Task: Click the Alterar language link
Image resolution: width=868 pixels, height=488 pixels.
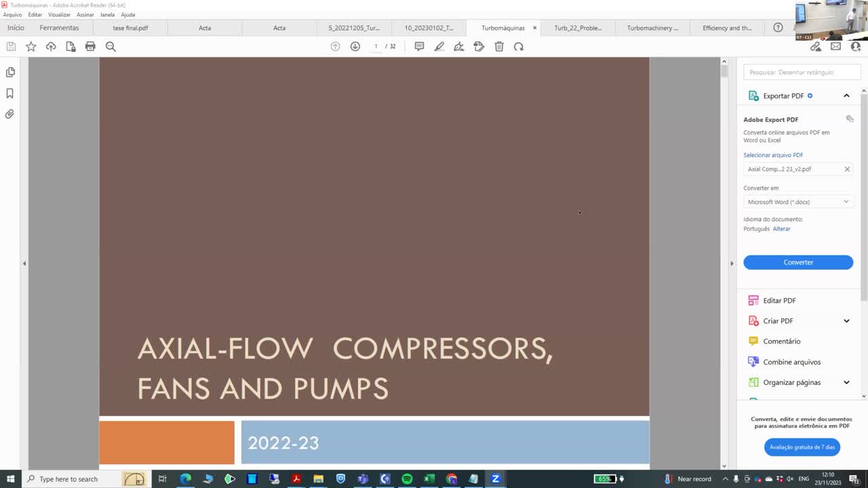Action: [x=781, y=229]
